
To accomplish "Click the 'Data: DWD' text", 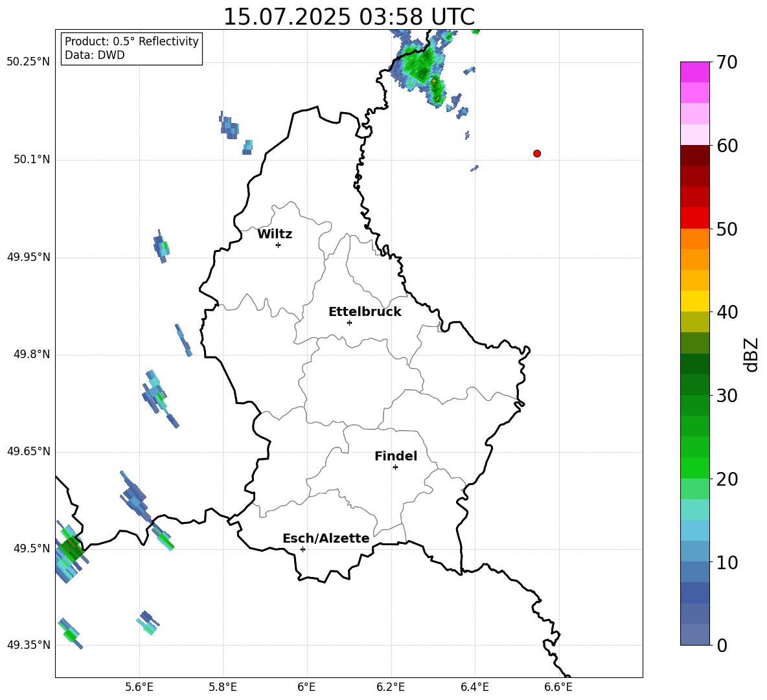I will click(95, 55).
